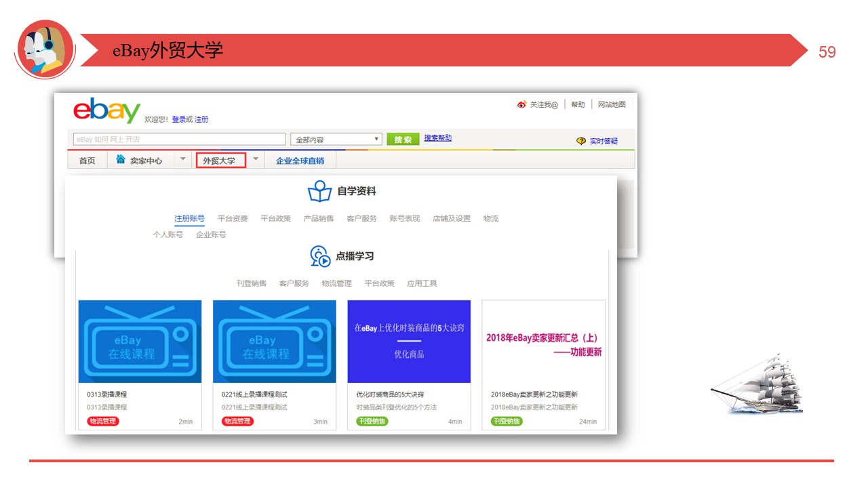Open the 关注我@ link
Viewport: 868px width, 488px height.
point(544,104)
